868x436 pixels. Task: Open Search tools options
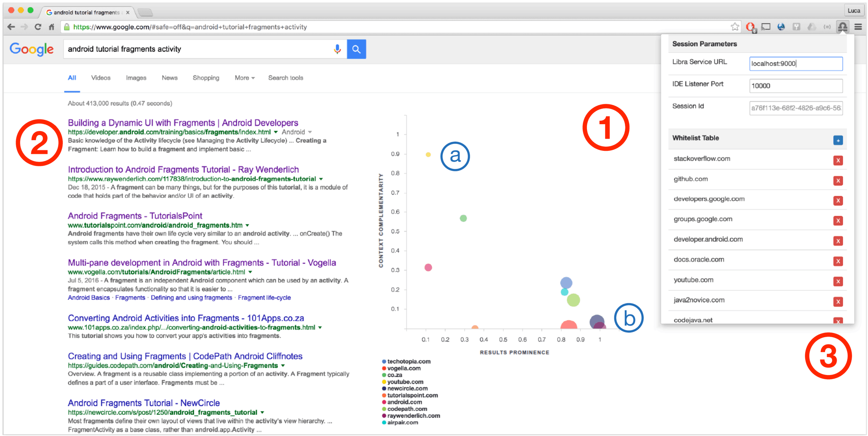point(286,78)
